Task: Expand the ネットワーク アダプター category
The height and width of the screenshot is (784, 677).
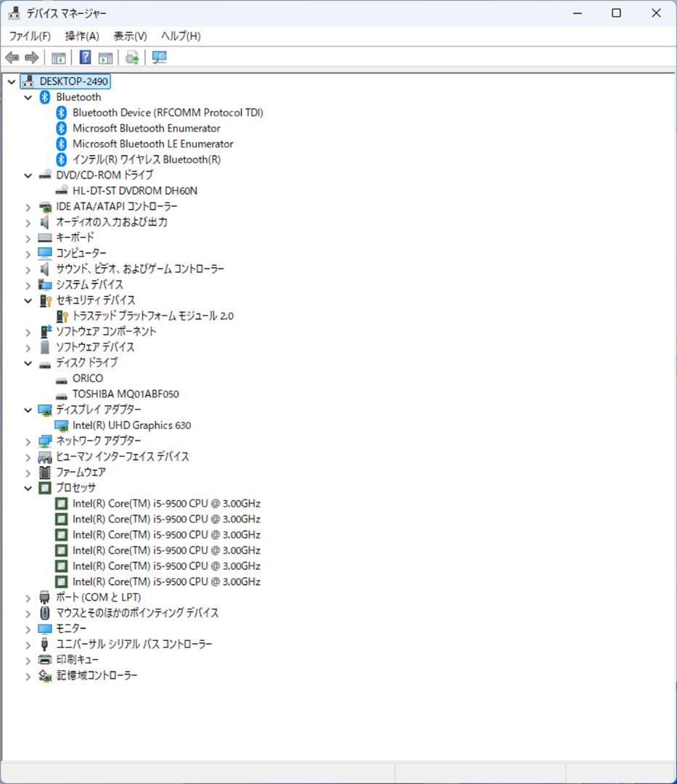Action: [x=28, y=441]
